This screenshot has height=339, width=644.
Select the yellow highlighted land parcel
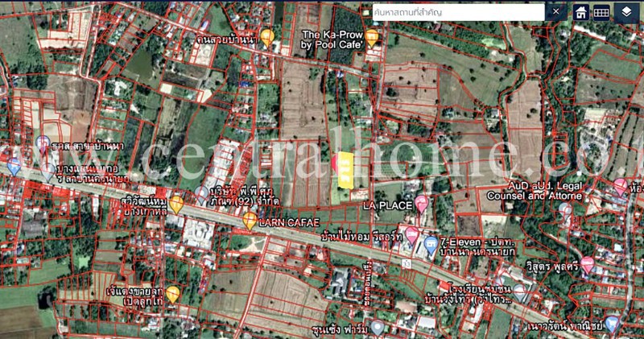click(x=346, y=169)
